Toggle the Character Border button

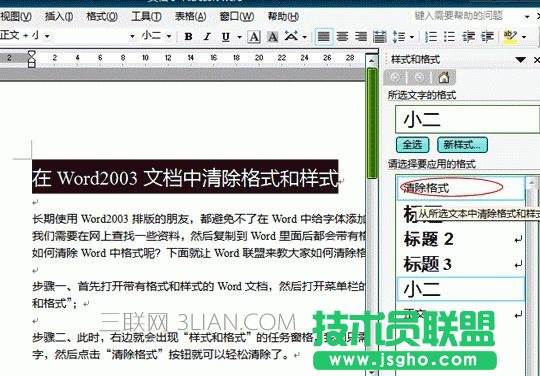[254, 36]
